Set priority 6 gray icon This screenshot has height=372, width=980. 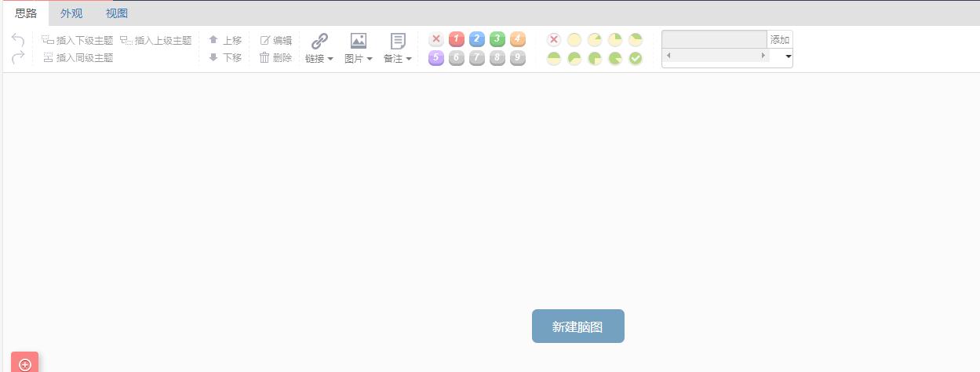(457, 58)
